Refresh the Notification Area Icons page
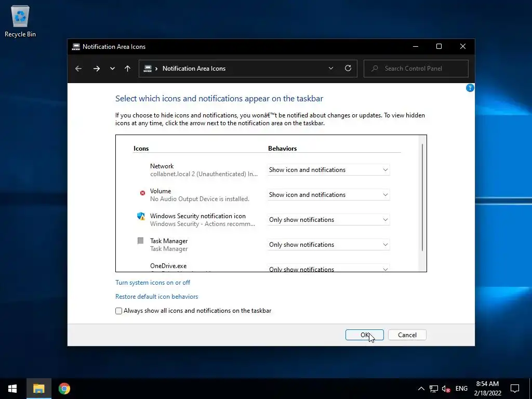Viewport: 532px width, 399px height. click(348, 68)
